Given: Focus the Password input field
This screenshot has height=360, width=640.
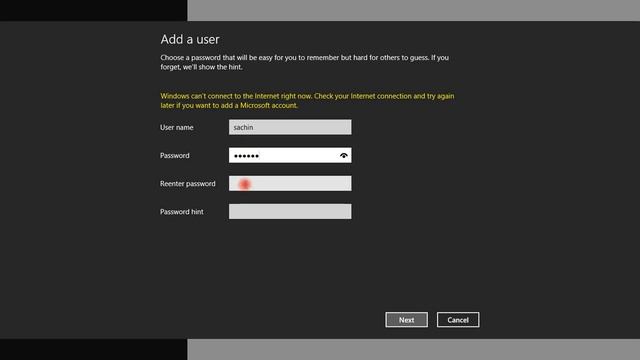Looking at the screenshot, I should tap(290, 155).
